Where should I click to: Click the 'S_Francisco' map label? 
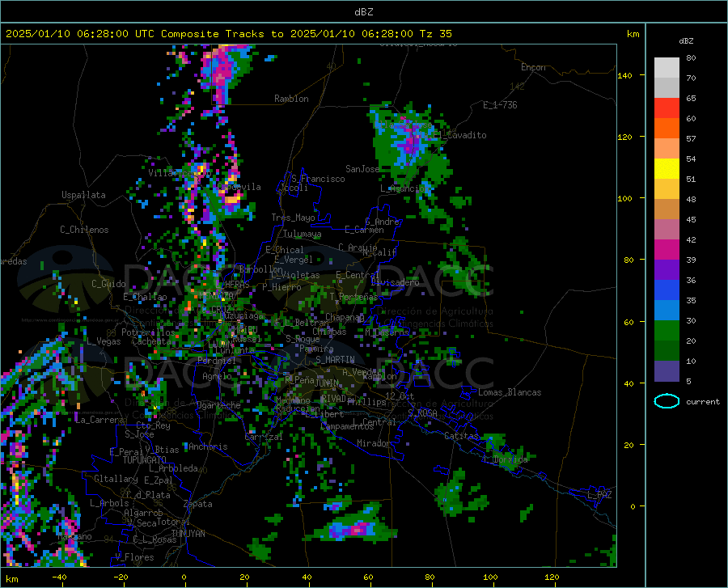point(318,179)
